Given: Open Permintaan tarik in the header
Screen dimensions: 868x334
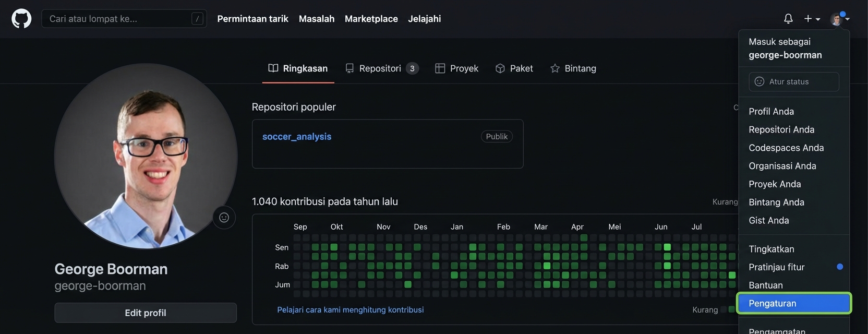Looking at the screenshot, I should click(252, 19).
